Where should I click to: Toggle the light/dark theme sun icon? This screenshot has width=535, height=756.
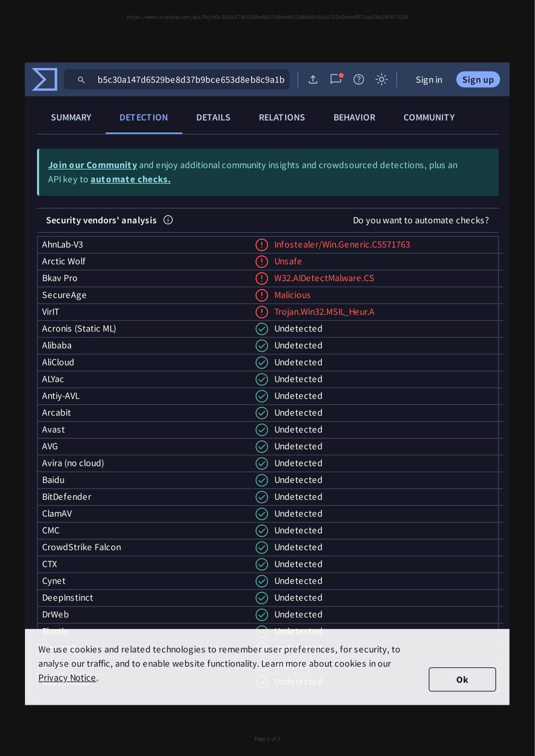[x=381, y=80]
